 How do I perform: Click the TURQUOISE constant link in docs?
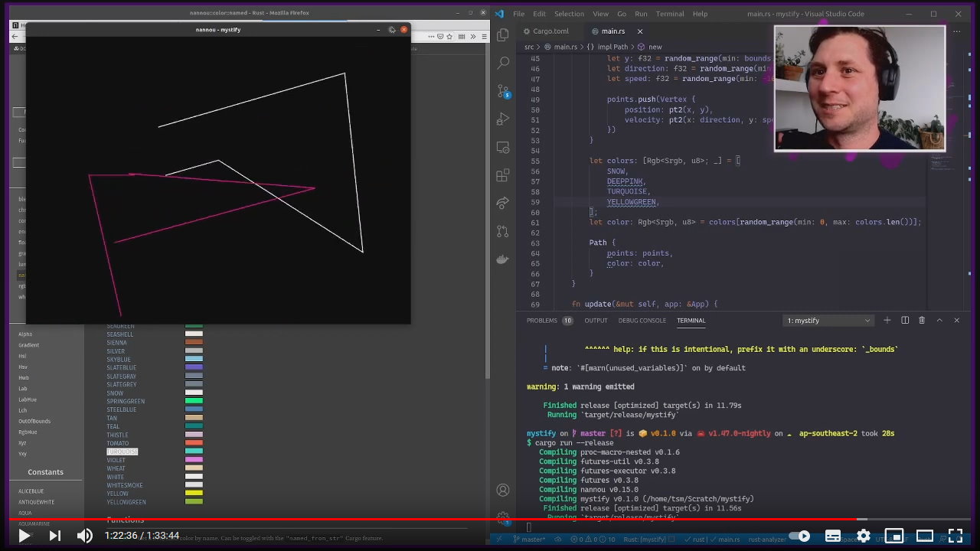[122, 452]
